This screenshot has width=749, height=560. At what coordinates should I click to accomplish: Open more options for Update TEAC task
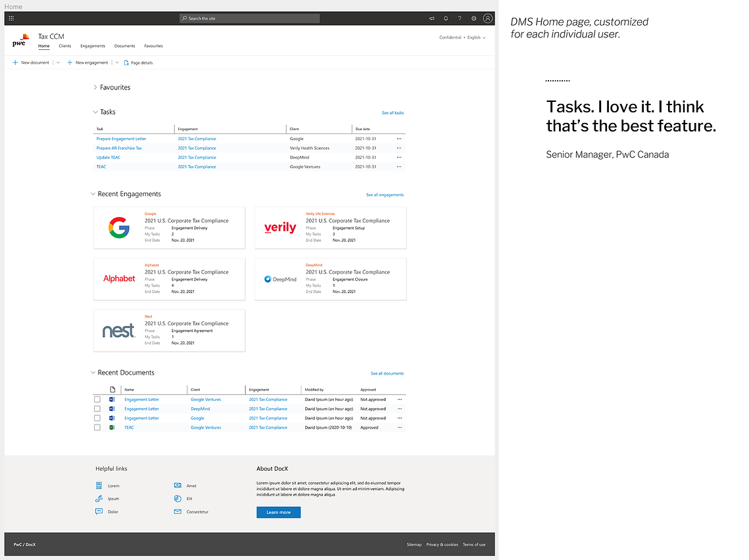[x=399, y=158]
